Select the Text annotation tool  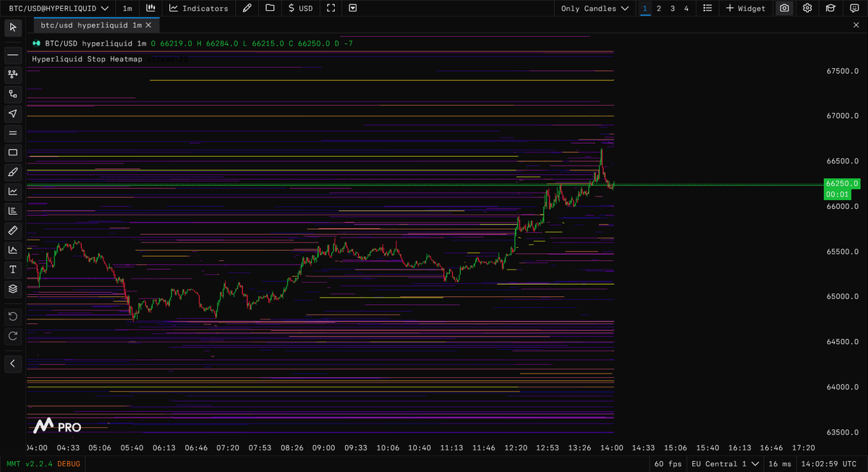point(12,270)
